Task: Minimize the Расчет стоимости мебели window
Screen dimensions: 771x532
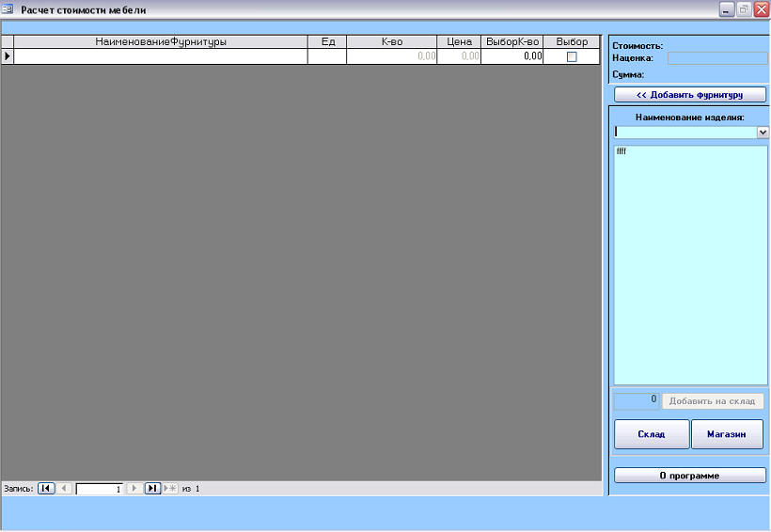Action: pos(727,9)
